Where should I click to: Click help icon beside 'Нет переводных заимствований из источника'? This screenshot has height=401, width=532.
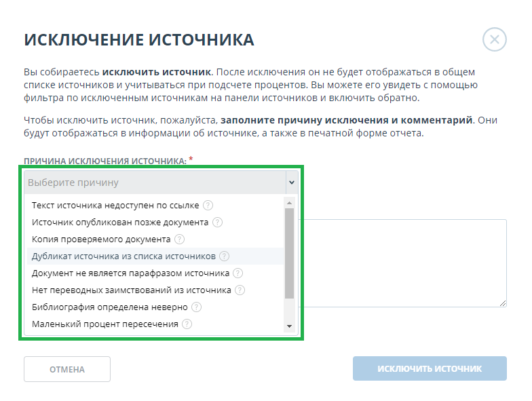(x=240, y=290)
